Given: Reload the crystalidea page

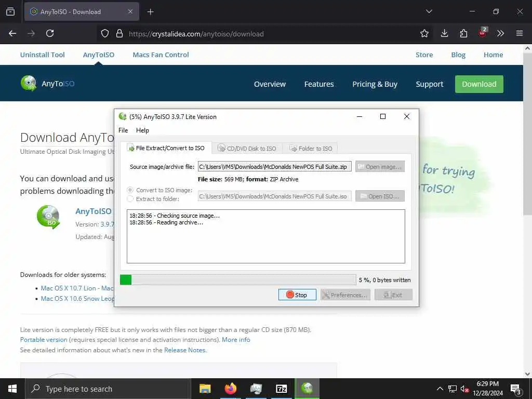Looking at the screenshot, I should click(x=50, y=33).
